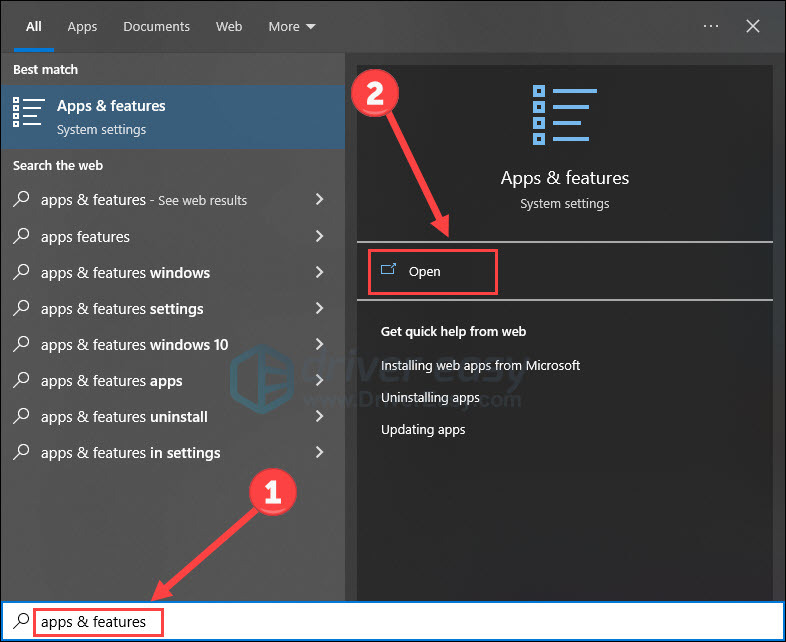Click search icon beside 'apps & features windows 10'
The height and width of the screenshot is (642, 786).
(21, 344)
